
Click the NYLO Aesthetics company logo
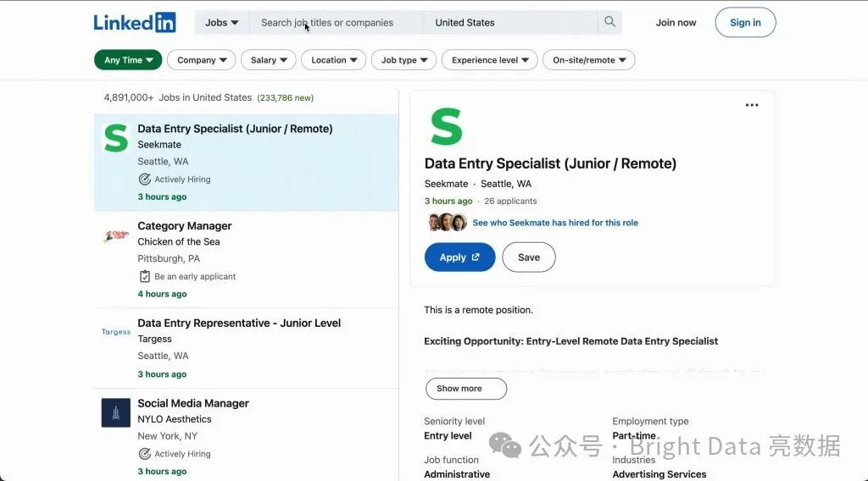coord(115,412)
